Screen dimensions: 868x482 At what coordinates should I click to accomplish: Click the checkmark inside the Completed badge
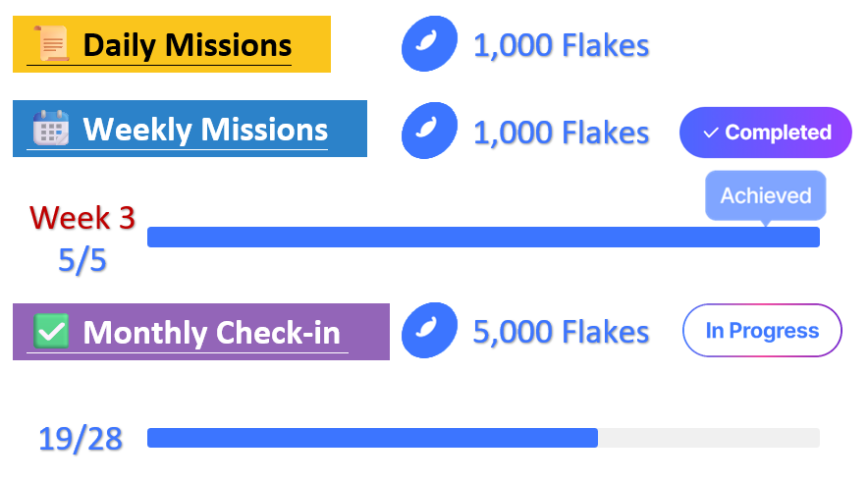[x=711, y=133]
